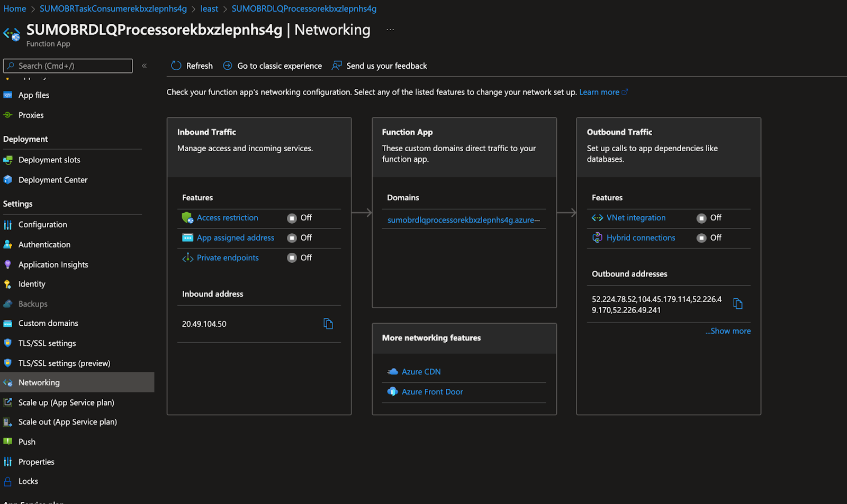
Task: Open Deployment Center from the sidebar
Action: [x=53, y=179]
